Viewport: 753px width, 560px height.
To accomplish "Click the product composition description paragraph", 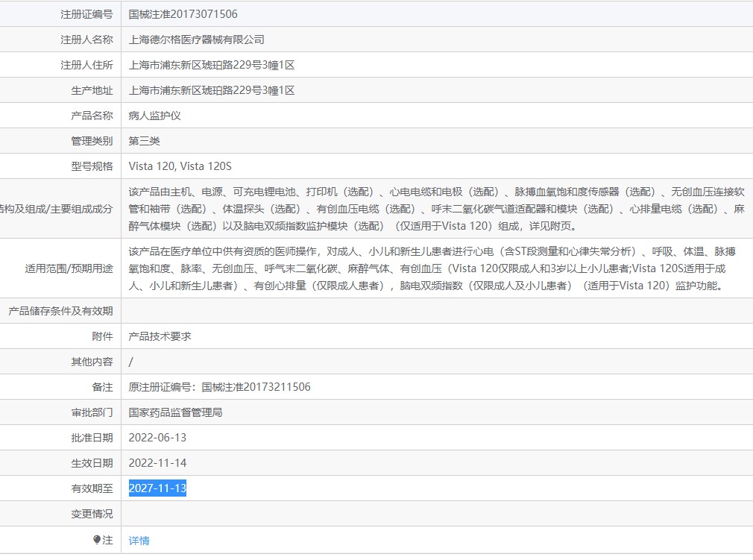I will tap(435, 208).
